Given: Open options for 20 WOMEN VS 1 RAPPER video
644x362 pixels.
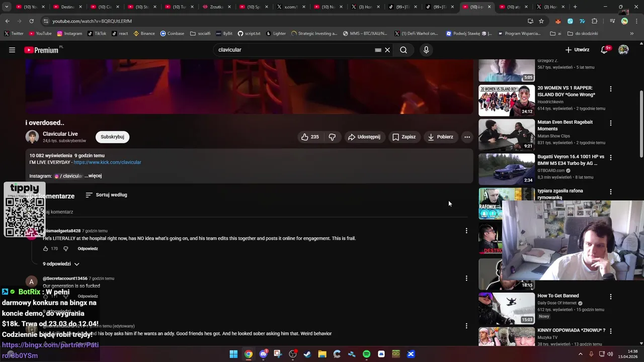Looking at the screenshot, I should pyautogui.click(x=611, y=88).
